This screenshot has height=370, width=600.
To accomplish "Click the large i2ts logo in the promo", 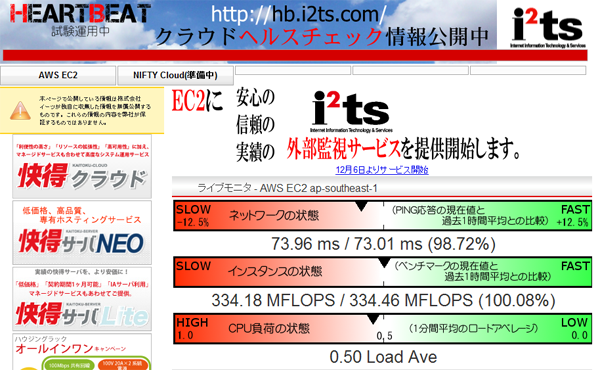I will (351, 111).
